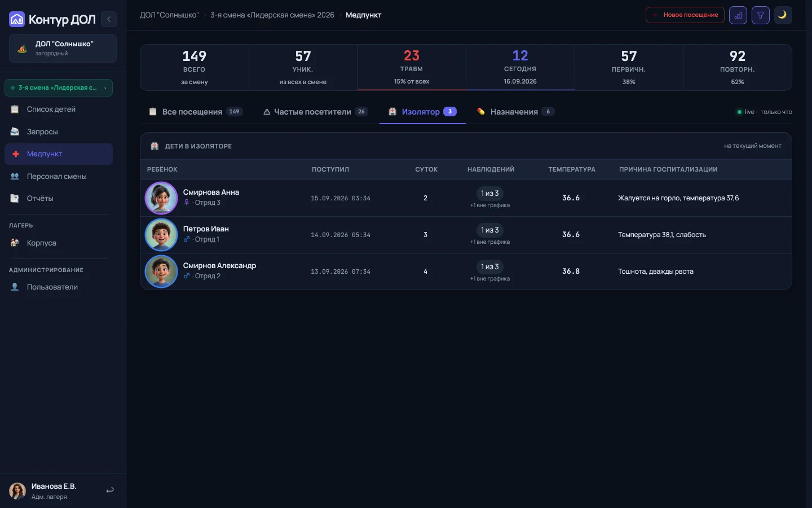
Task: Switch to the Частые посетители tab
Action: tap(315, 112)
